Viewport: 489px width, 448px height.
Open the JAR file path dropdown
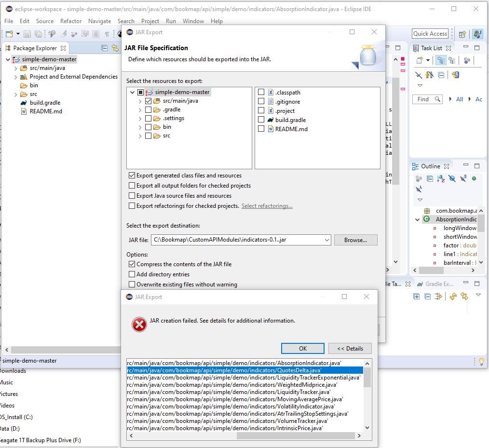point(326,240)
